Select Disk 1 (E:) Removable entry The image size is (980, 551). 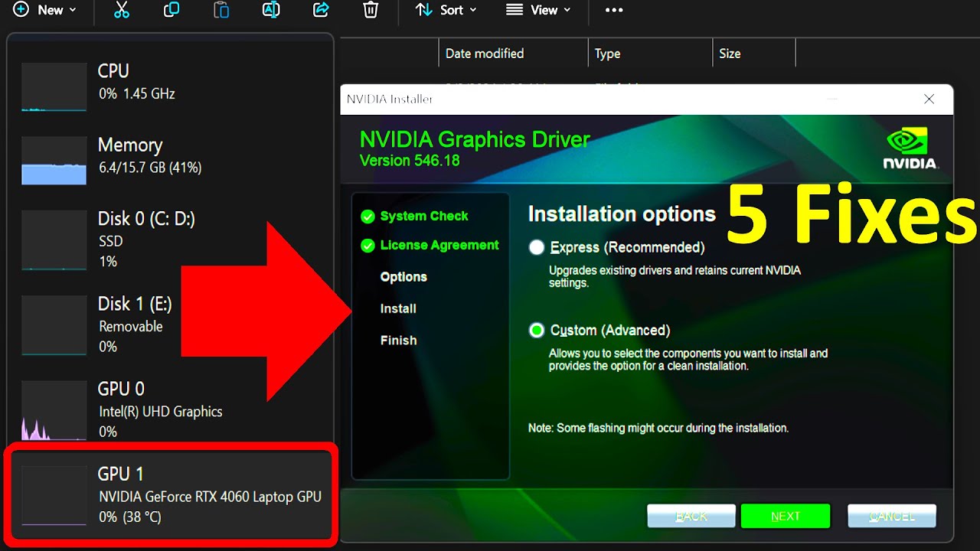[171, 324]
